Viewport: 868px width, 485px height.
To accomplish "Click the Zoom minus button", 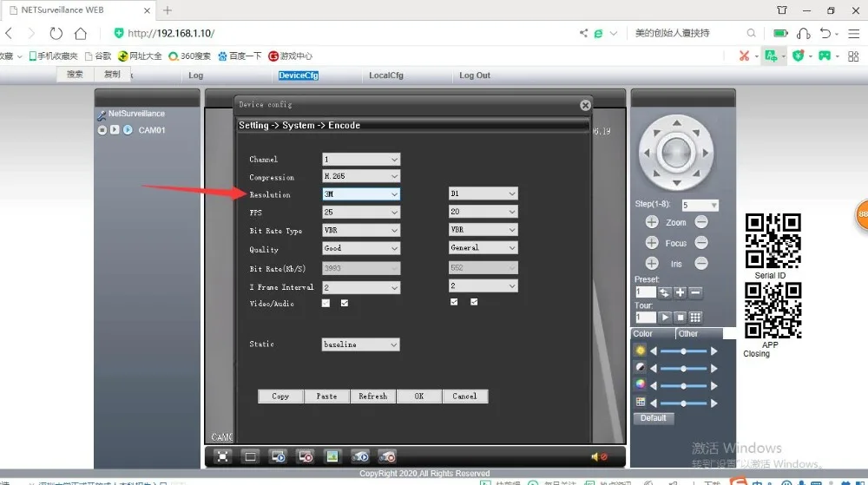I will [701, 222].
